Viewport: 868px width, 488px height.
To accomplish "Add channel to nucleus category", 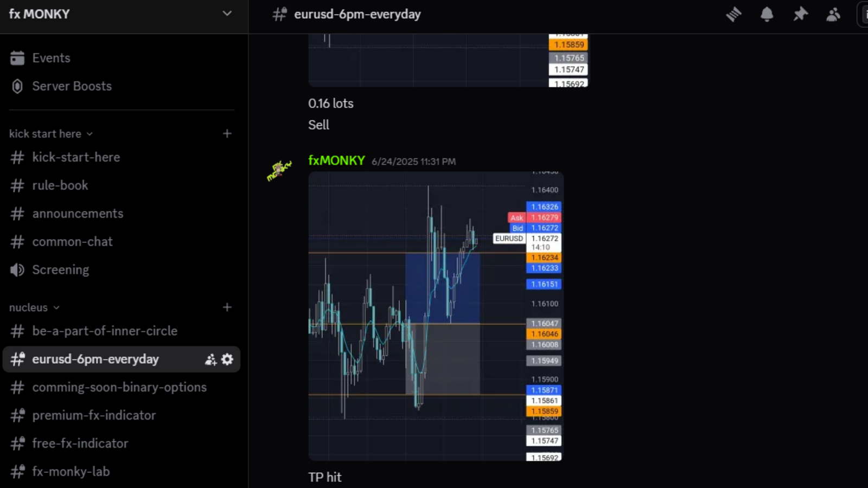I will tap(227, 307).
